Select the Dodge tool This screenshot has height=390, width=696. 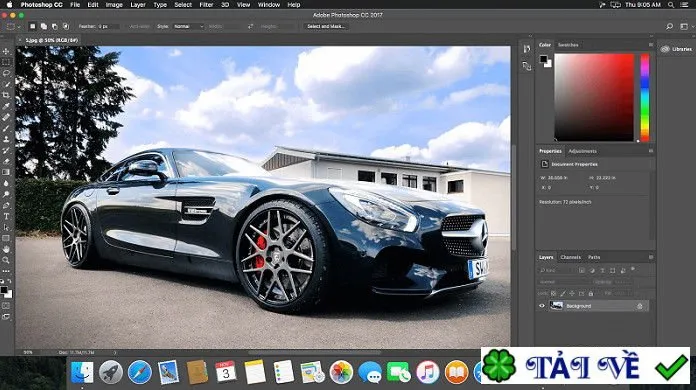6,194
